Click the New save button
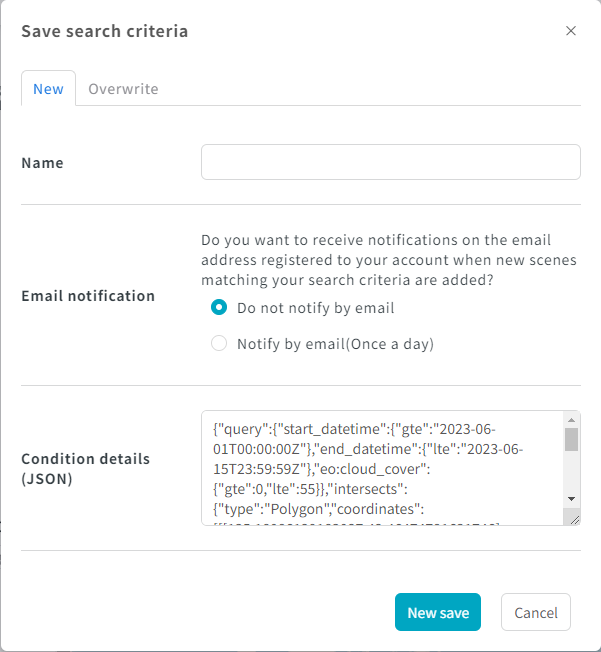601x652 pixels. click(x=438, y=612)
